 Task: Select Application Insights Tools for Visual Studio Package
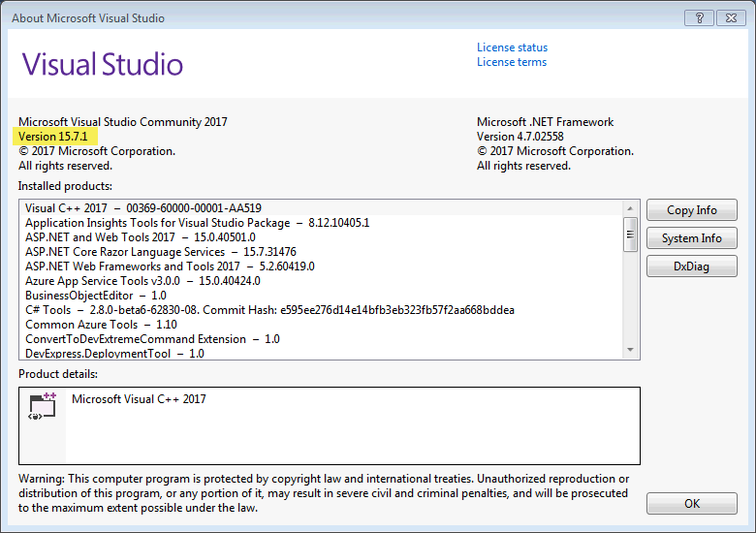pos(323,223)
